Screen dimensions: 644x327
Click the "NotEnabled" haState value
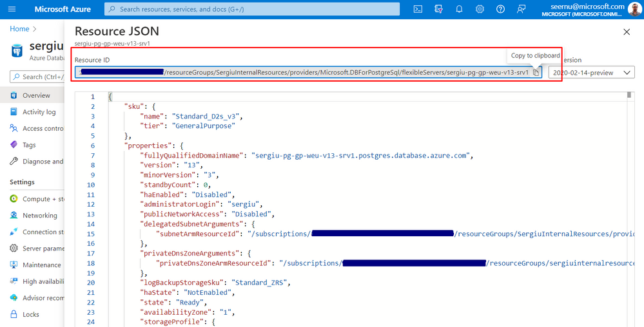click(208, 292)
